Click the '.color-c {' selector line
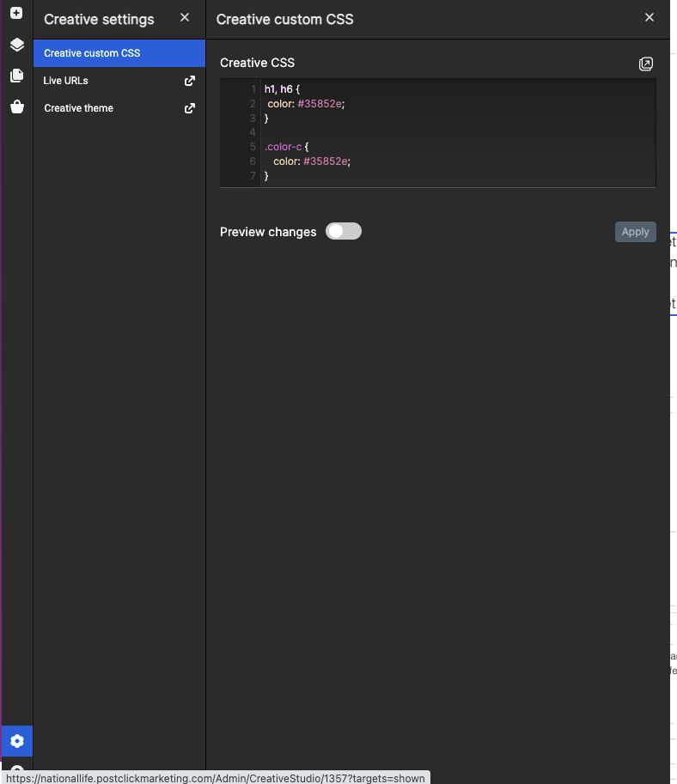677x784 pixels. [x=287, y=147]
